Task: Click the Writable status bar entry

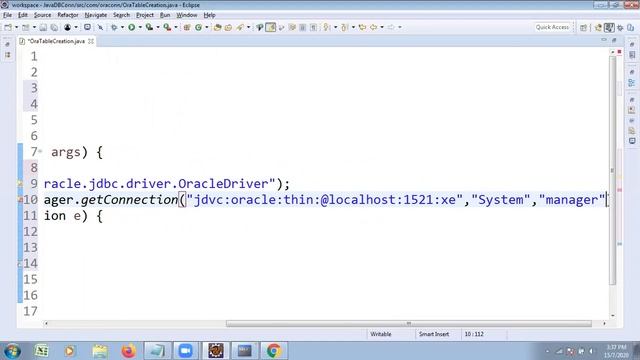Action: (381, 334)
